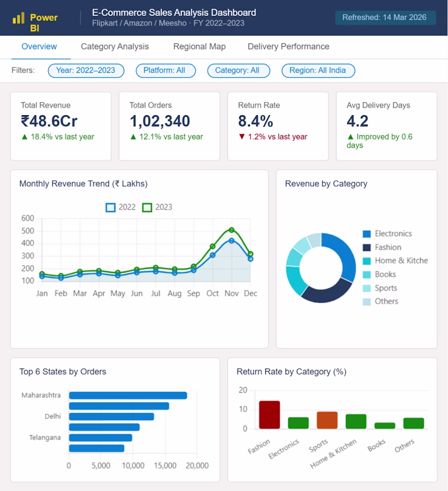Click the Maharashtra orders bar
The height and width of the screenshot is (491, 448).
point(128,395)
